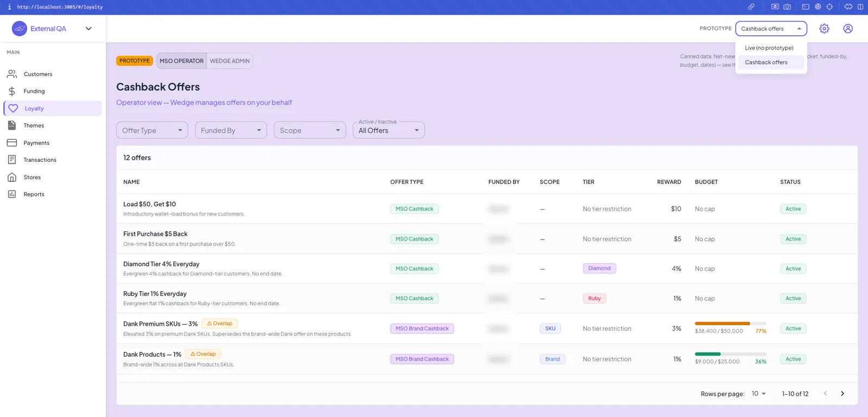This screenshot has width=868, height=417.
Task: Click the Ruby tier chip
Action: [x=595, y=299]
